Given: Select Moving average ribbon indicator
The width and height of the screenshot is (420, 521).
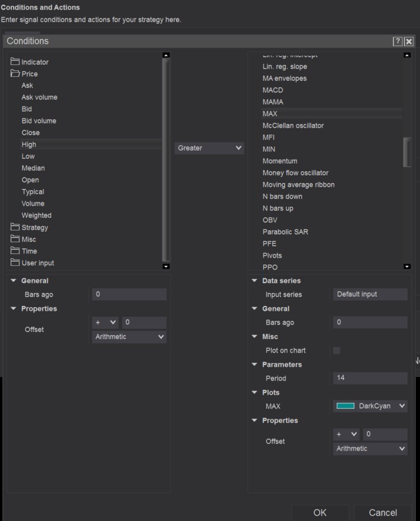Looking at the screenshot, I should point(298,184).
